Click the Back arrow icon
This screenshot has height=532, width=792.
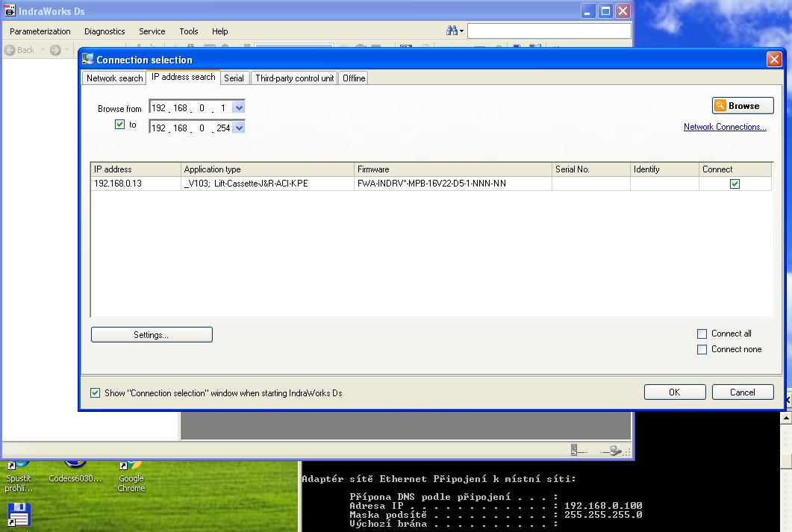click(x=10, y=50)
